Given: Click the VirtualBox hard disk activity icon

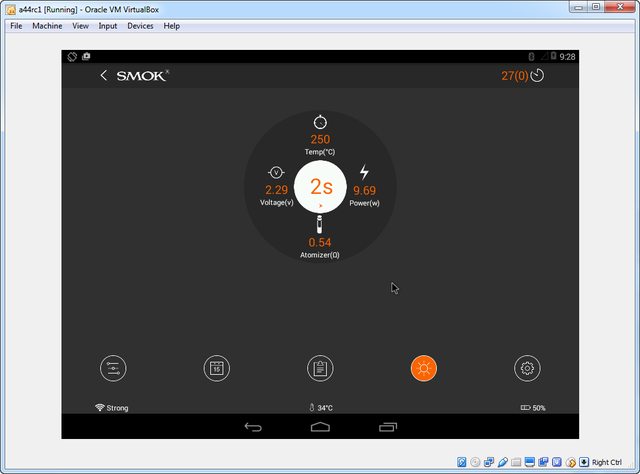Looking at the screenshot, I should pyautogui.click(x=462, y=462).
